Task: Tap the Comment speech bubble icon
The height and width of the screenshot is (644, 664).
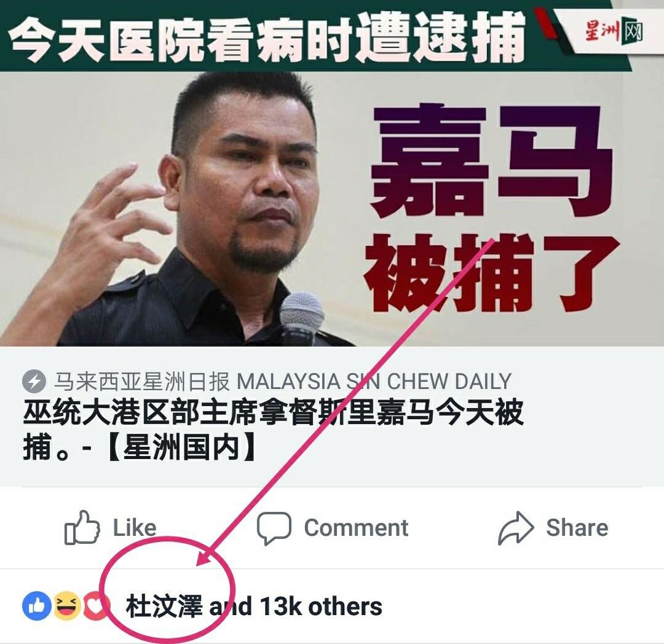Action: tap(274, 528)
